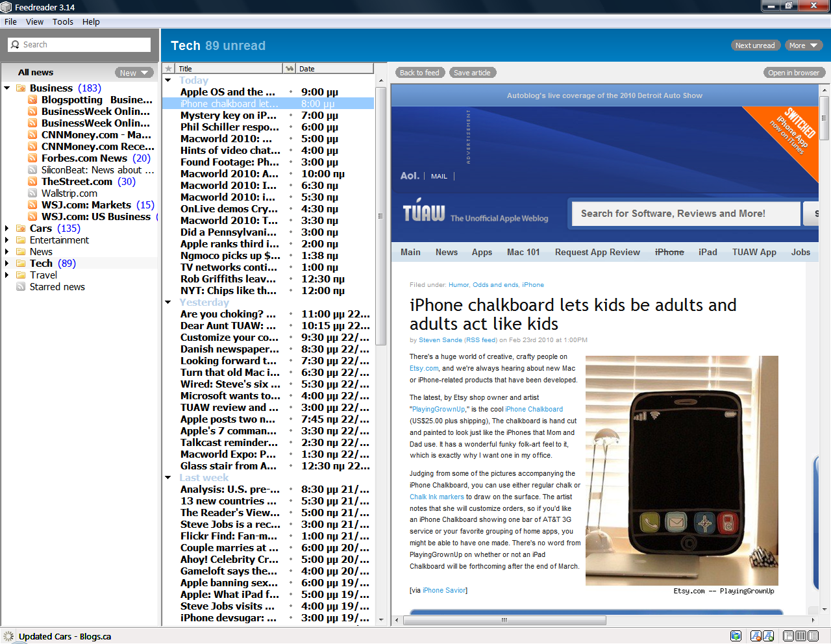Viewport: 831px width, 644px height.
Task: Click WSJ.com: US Business feed icon
Action: (32, 217)
